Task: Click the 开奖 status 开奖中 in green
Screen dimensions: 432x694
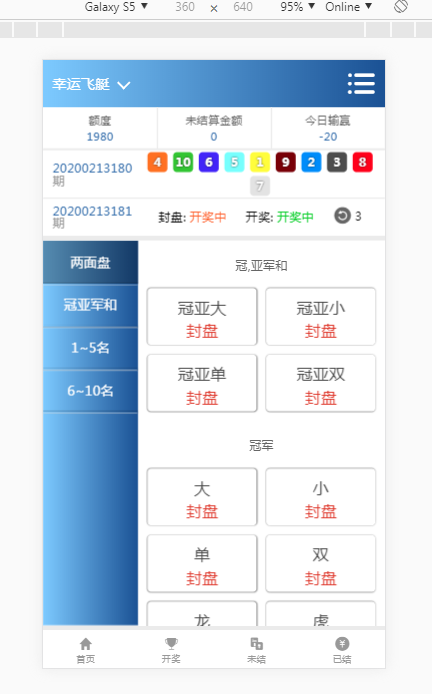Action: (295, 217)
